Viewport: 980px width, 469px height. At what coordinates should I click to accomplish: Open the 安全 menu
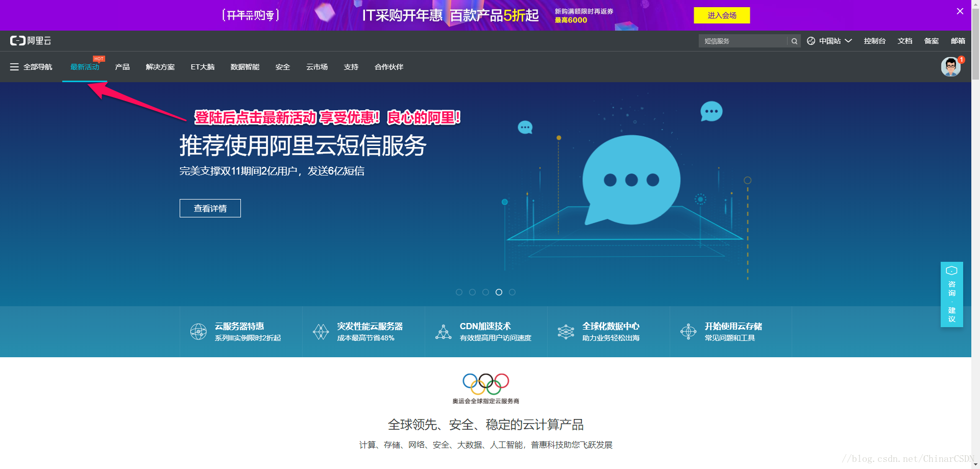click(x=283, y=67)
